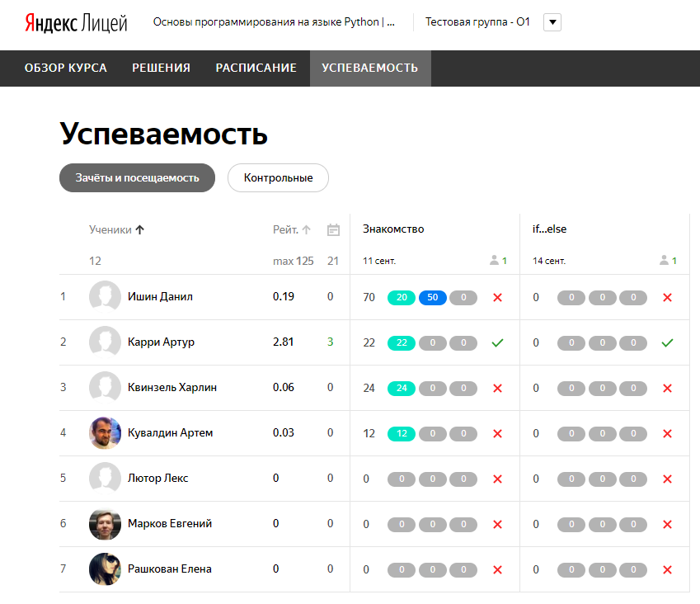700x604 pixels.
Task: Open student Квинзель Харлин
Action: click(172, 387)
